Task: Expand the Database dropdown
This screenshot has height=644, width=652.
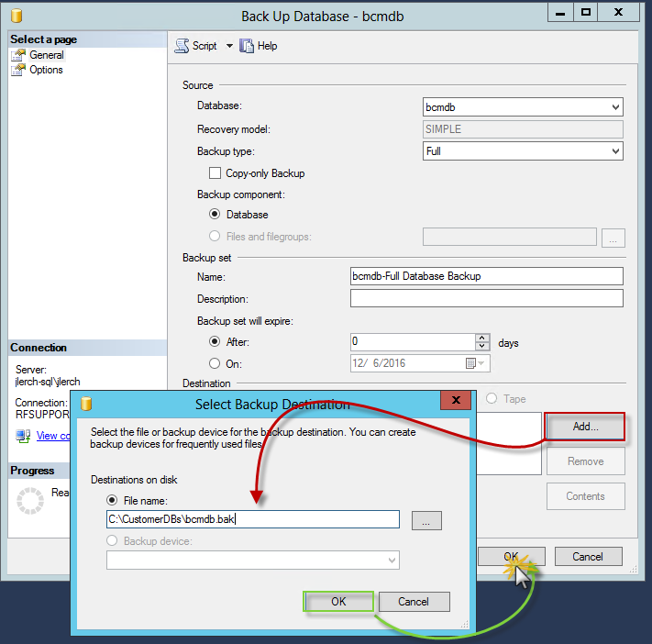Action: (x=615, y=106)
